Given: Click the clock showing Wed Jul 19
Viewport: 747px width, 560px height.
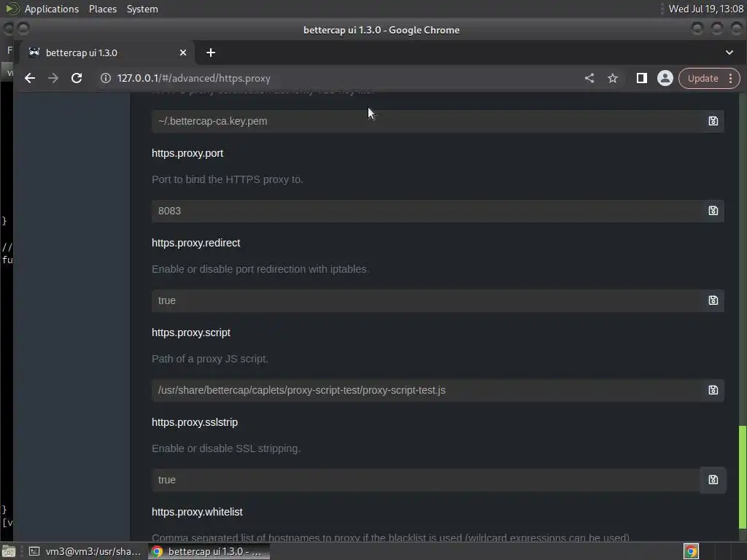Looking at the screenshot, I should [x=705, y=9].
